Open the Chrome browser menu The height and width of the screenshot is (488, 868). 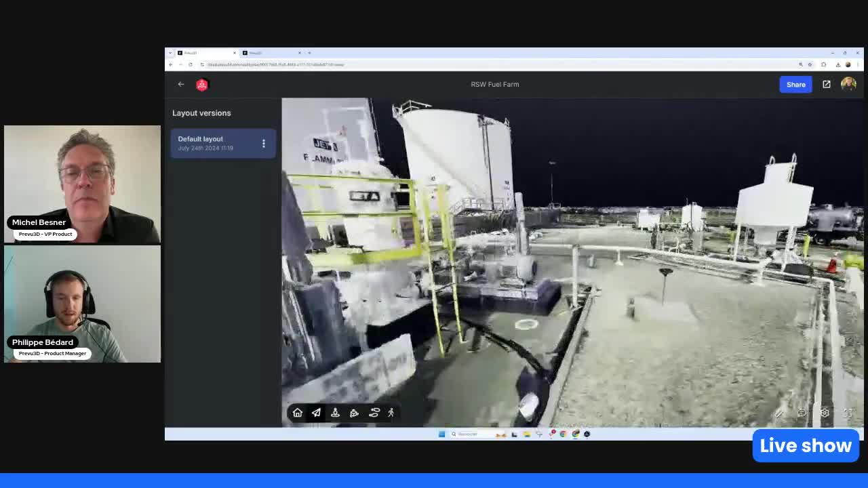[x=857, y=64]
